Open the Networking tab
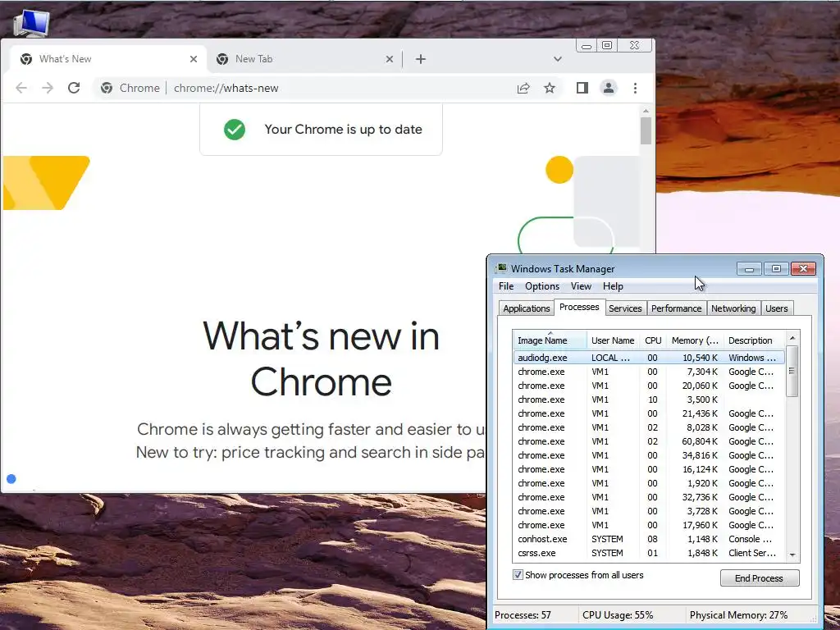 click(x=733, y=308)
